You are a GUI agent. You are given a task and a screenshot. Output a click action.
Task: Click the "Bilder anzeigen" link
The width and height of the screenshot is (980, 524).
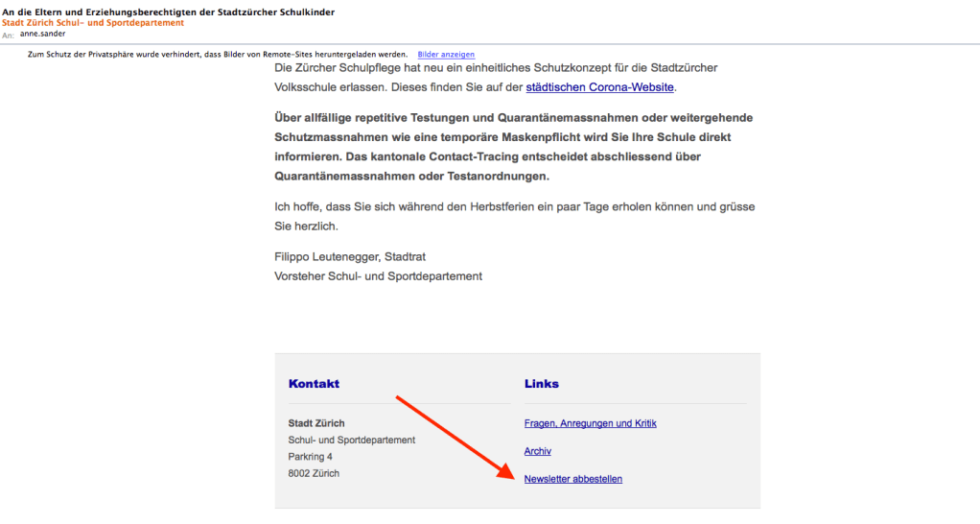coord(446,55)
